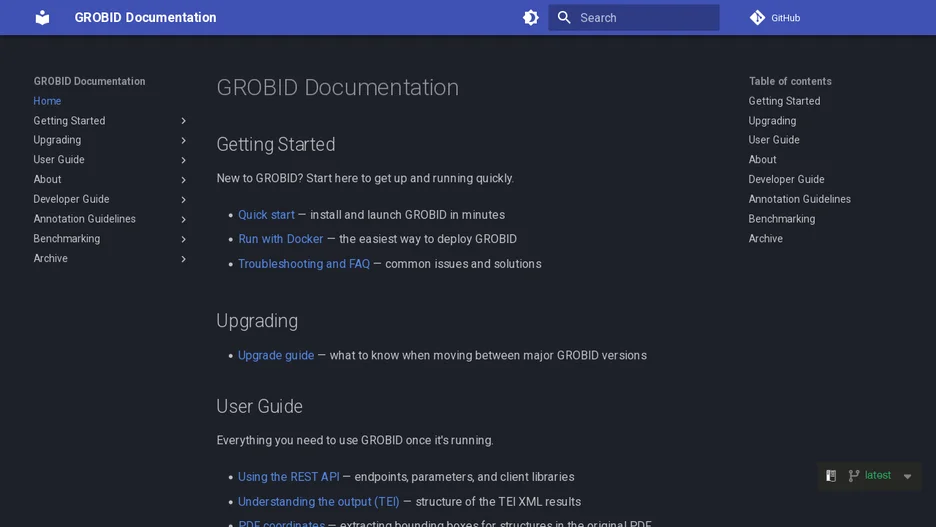Viewport: 936px width, 527px height.
Task: Expand About sidebar chevron
Action: coord(183,180)
